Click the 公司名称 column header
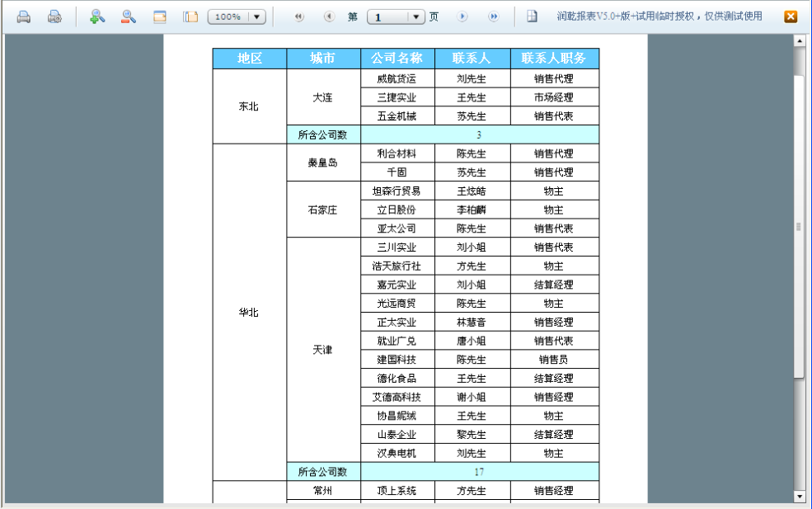812x509 pixels. coord(397,59)
